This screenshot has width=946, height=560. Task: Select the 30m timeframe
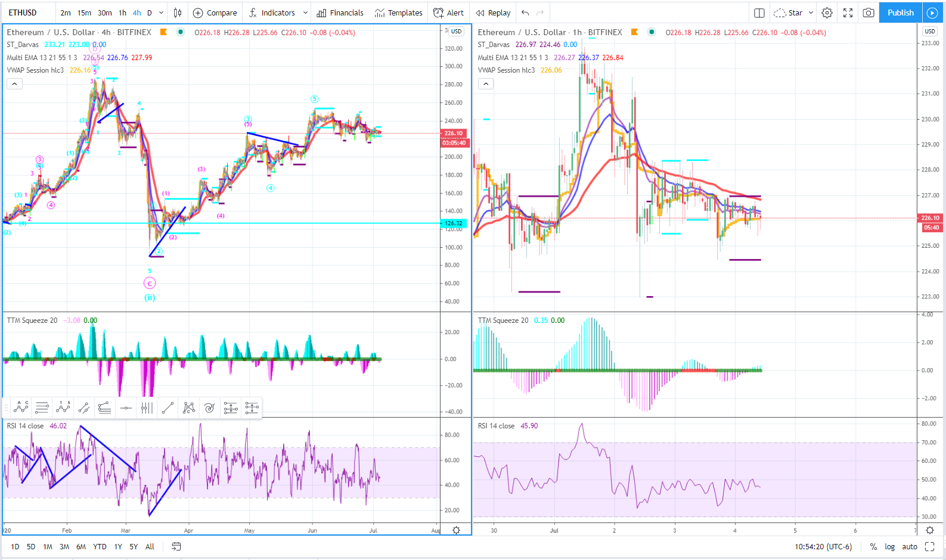coord(105,13)
